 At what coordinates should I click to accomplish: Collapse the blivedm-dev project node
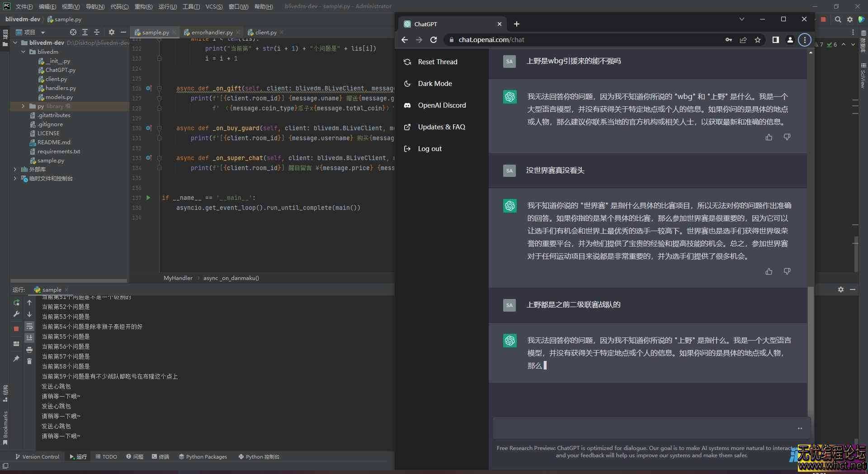(15, 43)
